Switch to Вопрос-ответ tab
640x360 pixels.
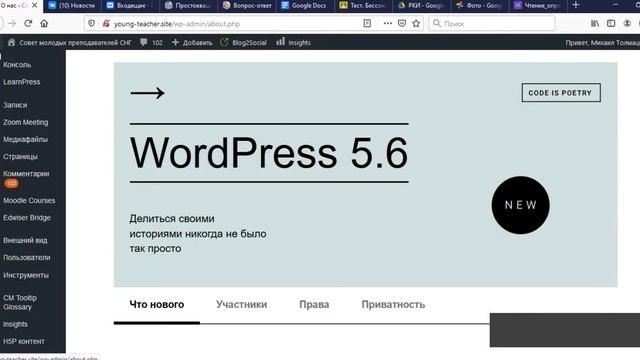click(247, 5)
